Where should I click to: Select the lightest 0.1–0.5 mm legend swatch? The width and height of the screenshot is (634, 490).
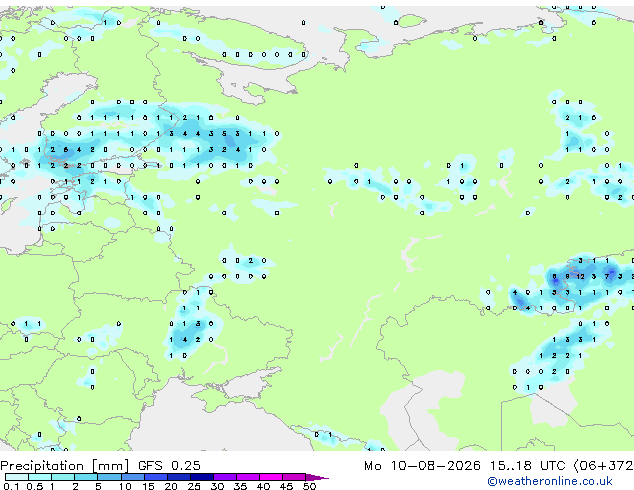pos(17,477)
